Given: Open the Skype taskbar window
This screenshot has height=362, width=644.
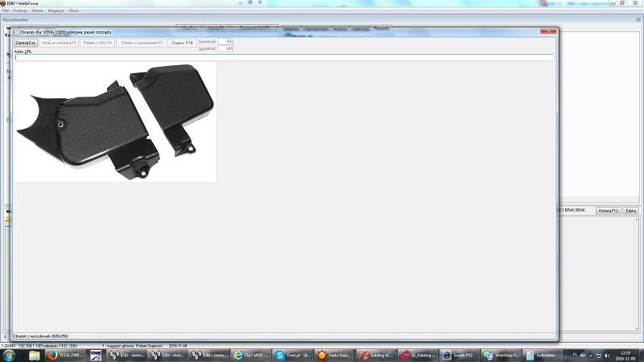Looking at the screenshot, I should point(292,356).
